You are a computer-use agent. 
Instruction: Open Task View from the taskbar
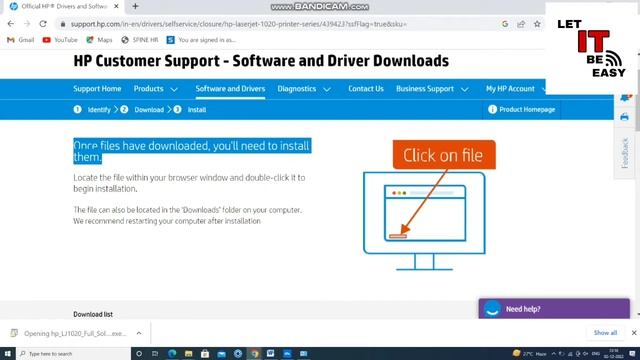pos(155,353)
